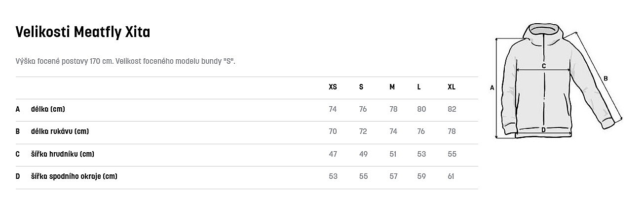The height and width of the screenshot is (208, 644).
Task: Click the 'šířka spodního okraje (cm)' row label
Action: pyautogui.click(x=74, y=176)
